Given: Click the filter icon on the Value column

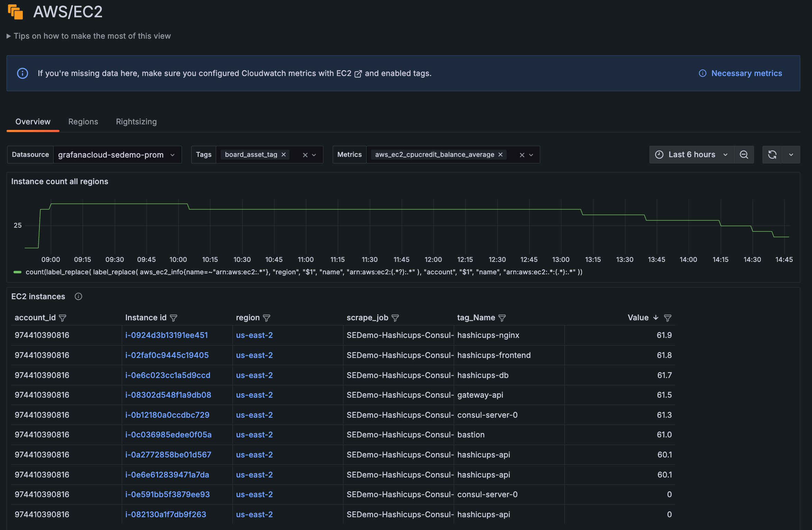Looking at the screenshot, I should pyautogui.click(x=668, y=318).
